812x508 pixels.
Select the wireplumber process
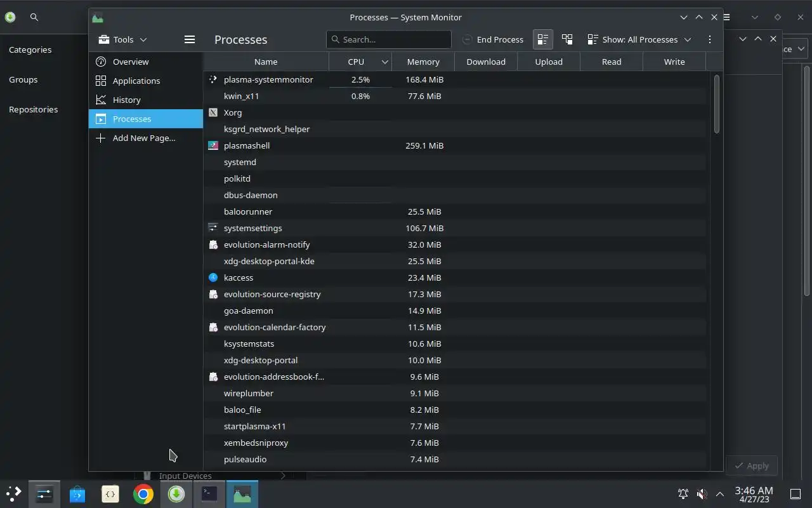455,393
